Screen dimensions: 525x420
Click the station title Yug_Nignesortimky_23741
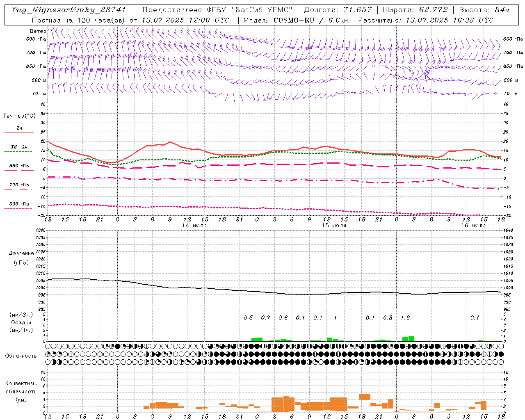point(68,10)
